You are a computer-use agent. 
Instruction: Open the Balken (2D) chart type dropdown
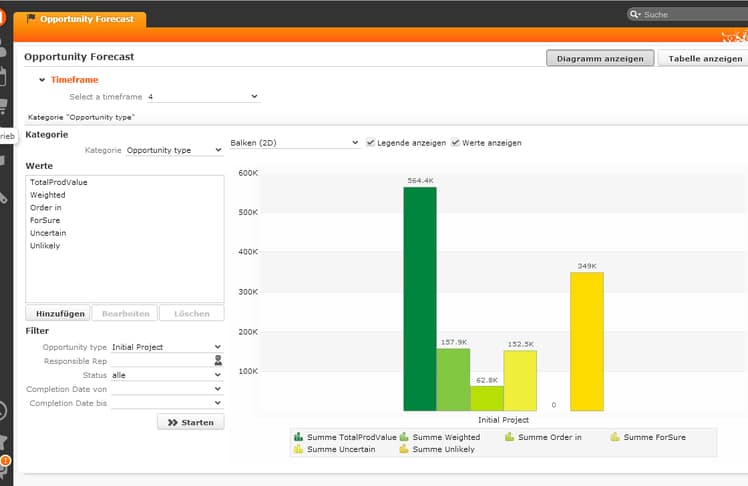point(294,143)
